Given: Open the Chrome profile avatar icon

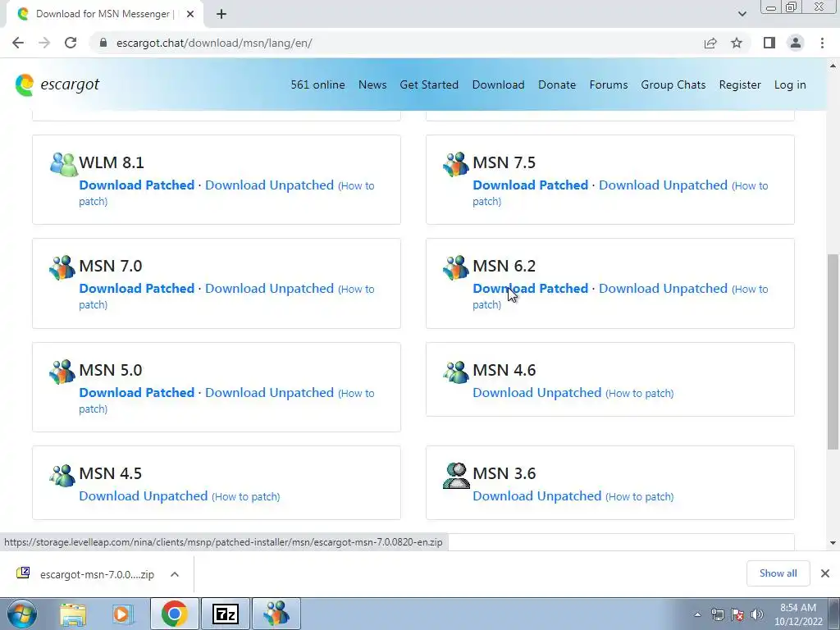Looking at the screenshot, I should 796,43.
